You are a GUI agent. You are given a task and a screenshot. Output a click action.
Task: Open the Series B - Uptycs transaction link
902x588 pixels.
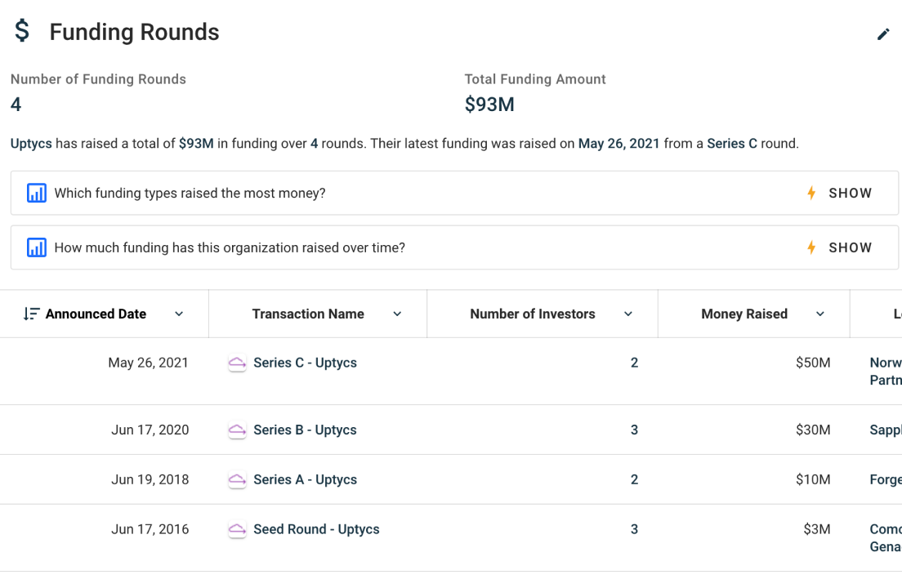coord(305,430)
